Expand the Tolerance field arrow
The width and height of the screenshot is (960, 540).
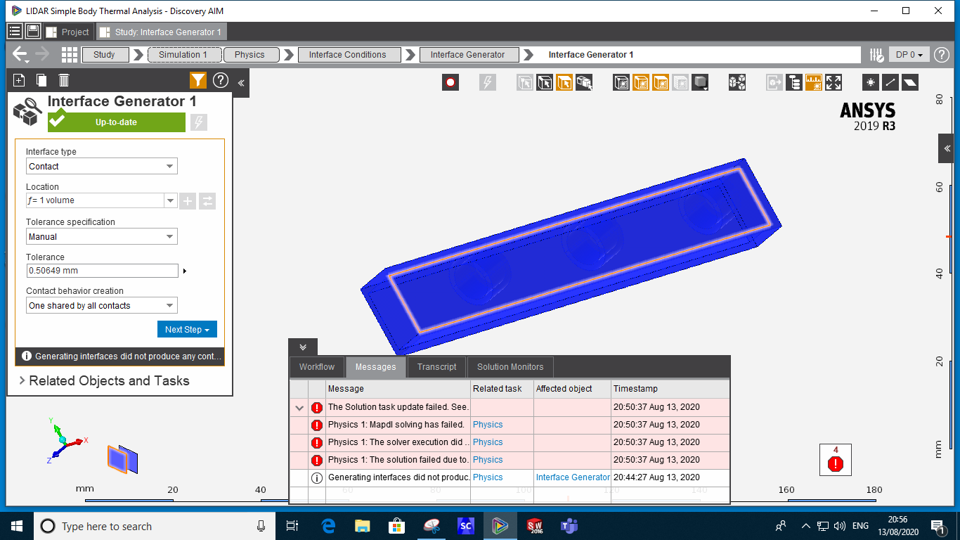pyautogui.click(x=184, y=271)
